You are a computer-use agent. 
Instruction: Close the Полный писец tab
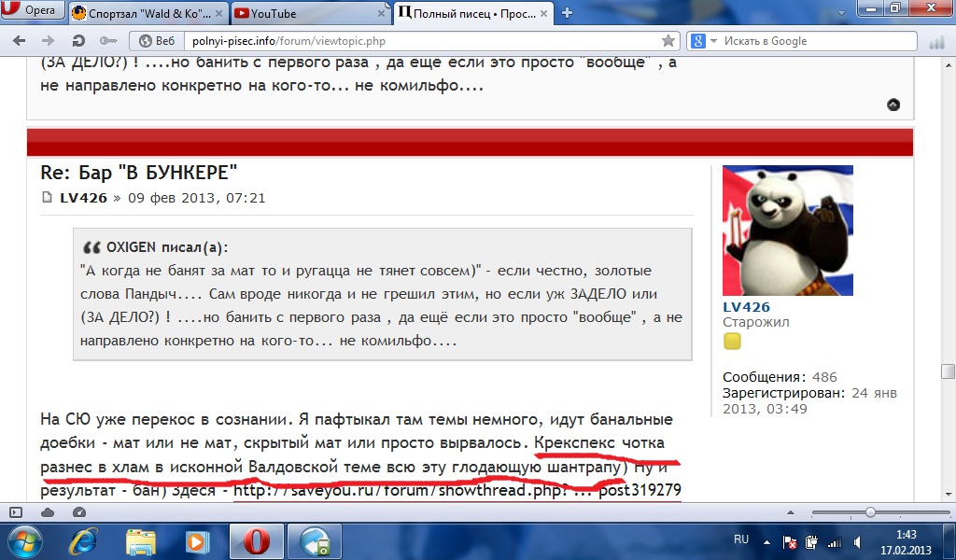(544, 13)
